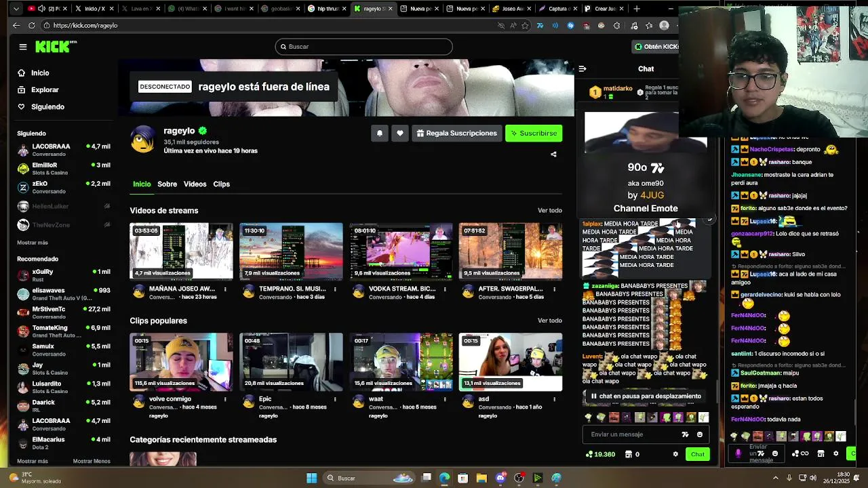This screenshot has width=868, height=488.
Task: Toggle the notification bell for rageylo
Action: click(x=380, y=134)
